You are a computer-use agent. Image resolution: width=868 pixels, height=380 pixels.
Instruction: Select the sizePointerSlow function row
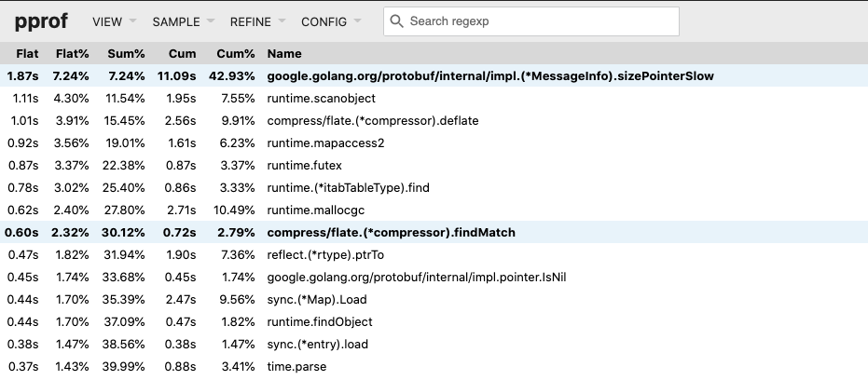(434, 75)
